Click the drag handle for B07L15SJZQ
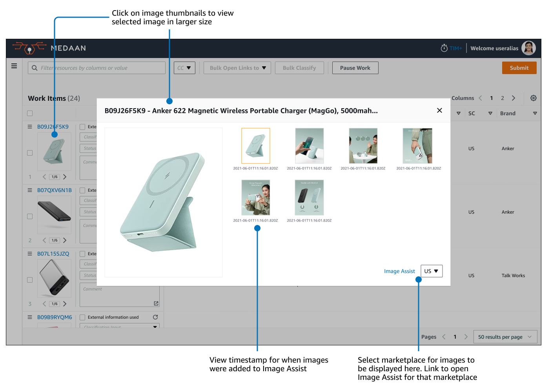 point(30,254)
